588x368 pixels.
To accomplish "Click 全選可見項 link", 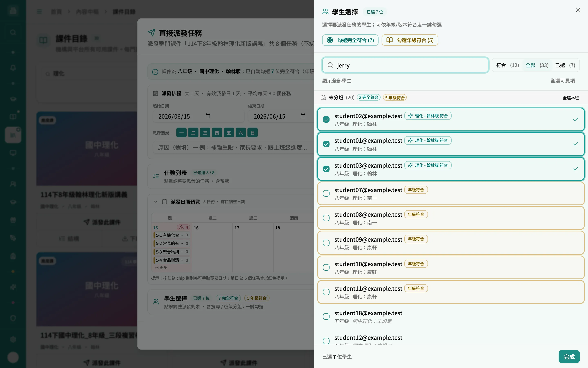I will 562,81.
